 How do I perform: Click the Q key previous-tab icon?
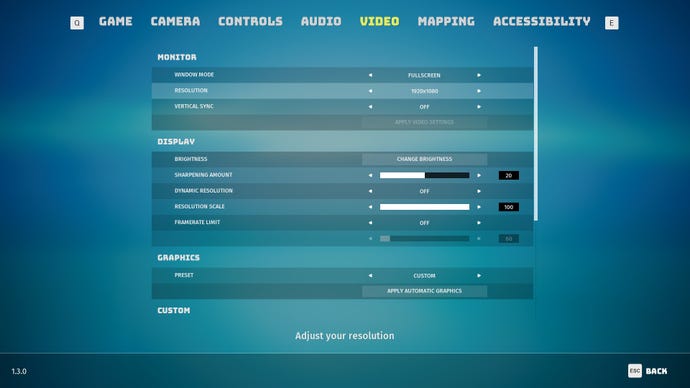77,23
